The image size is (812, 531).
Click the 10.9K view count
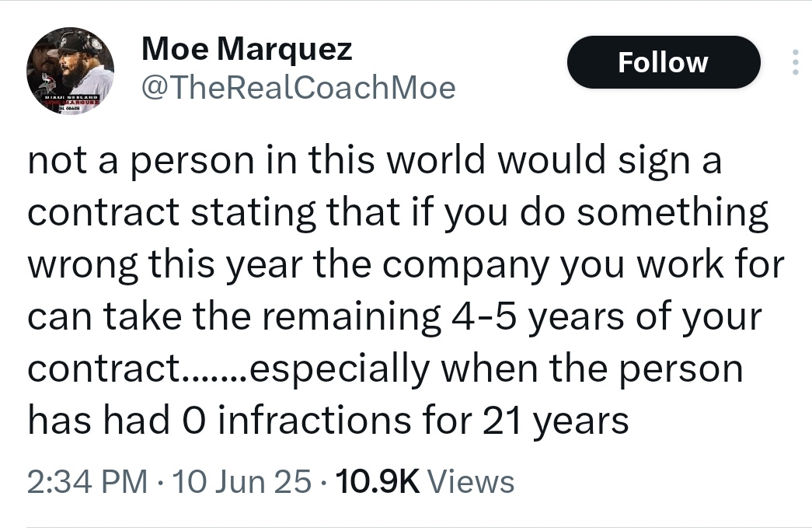coord(378,481)
